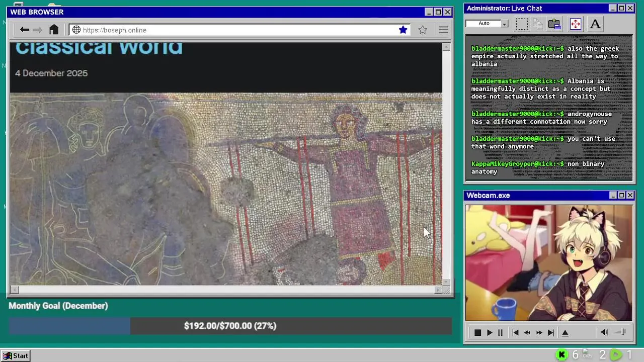Go back using the browser back arrow
The image size is (644, 362).
[x=24, y=30]
